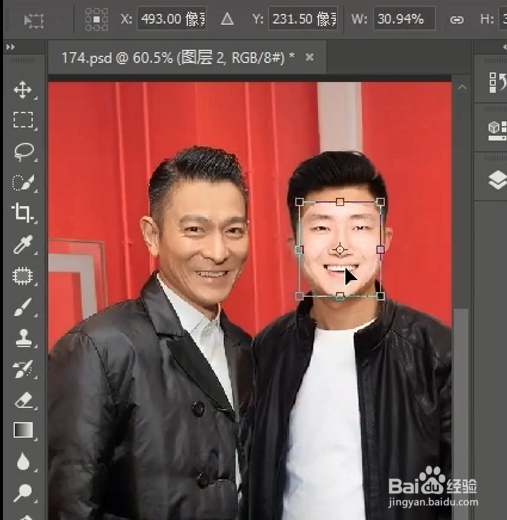The image size is (507, 520).
Task: Click the transform box top-right corner handle
Action: coord(381,202)
